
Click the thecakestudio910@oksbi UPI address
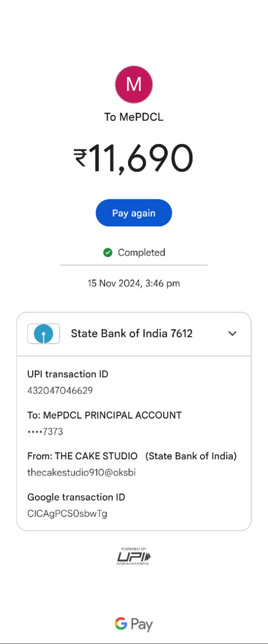pyautogui.click(x=82, y=473)
